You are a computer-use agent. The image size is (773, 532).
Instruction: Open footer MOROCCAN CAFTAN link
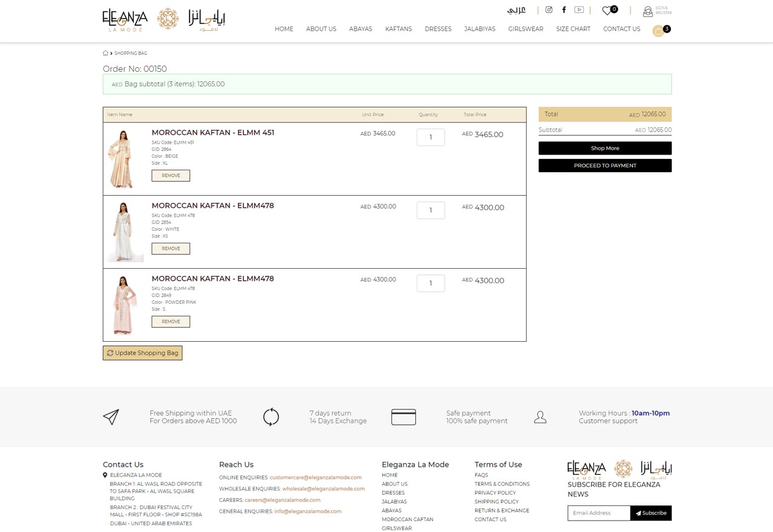tap(408, 520)
